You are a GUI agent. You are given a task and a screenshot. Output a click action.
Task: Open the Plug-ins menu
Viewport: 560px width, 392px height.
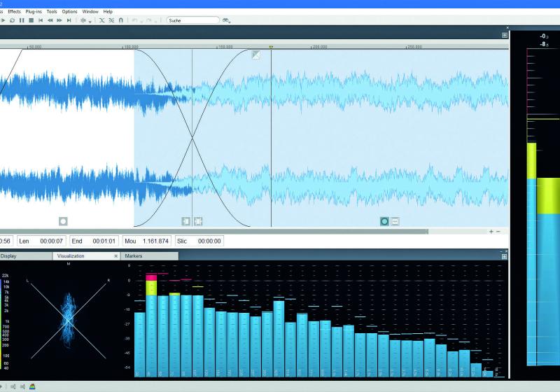tap(33, 12)
